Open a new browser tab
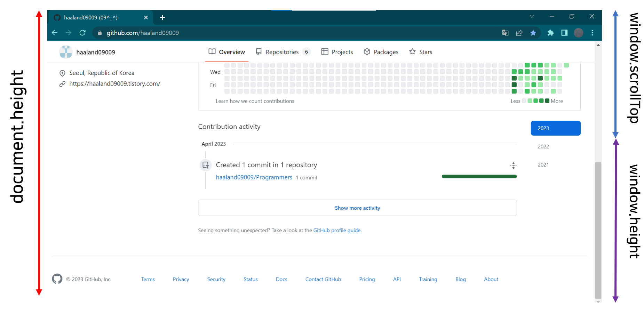The width and height of the screenshot is (644, 314). coord(162,17)
